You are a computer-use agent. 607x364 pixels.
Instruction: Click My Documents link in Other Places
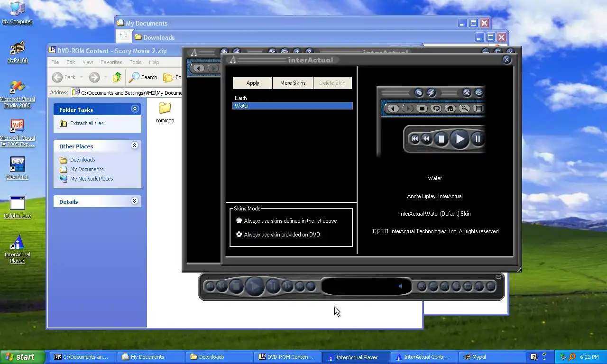click(x=87, y=169)
